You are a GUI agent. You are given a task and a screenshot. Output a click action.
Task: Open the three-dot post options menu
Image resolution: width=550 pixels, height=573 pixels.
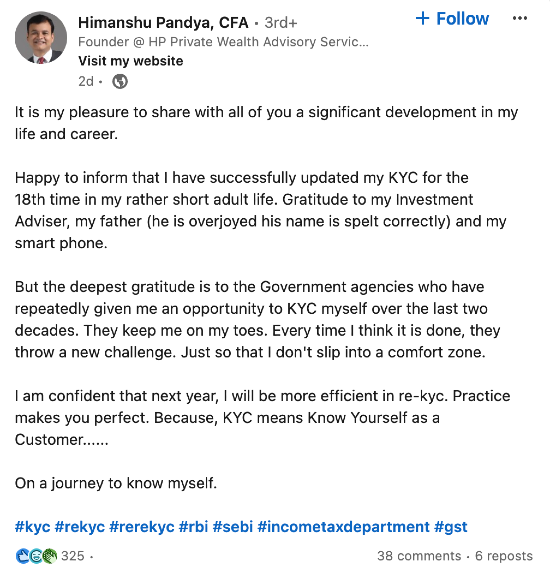click(x=520, y=18)
